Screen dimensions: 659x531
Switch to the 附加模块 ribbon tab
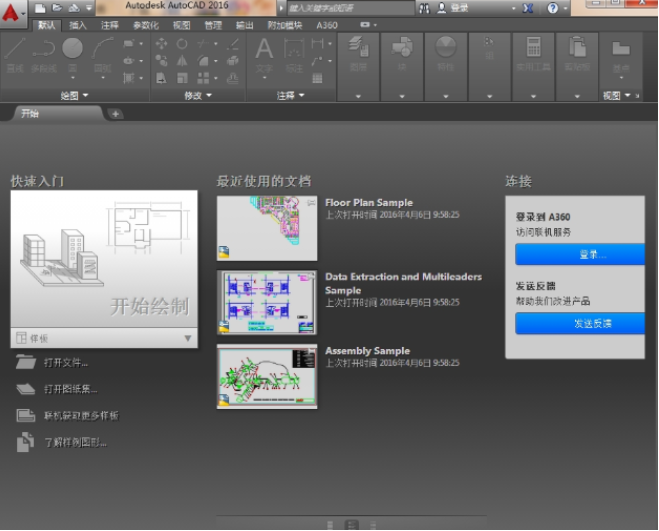pos(285,25)
